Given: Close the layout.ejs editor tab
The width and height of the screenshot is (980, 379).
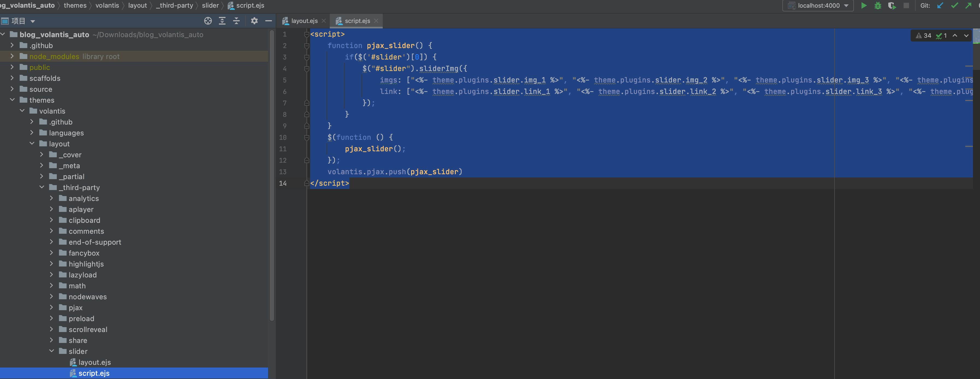Looking at the screenshot, I should coord(324,21).
